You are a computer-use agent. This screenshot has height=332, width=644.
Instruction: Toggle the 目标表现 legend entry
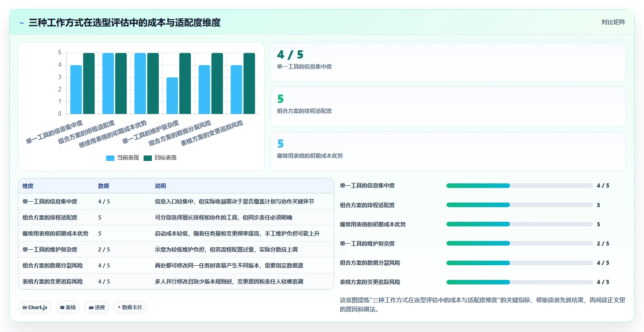point(160,158)
